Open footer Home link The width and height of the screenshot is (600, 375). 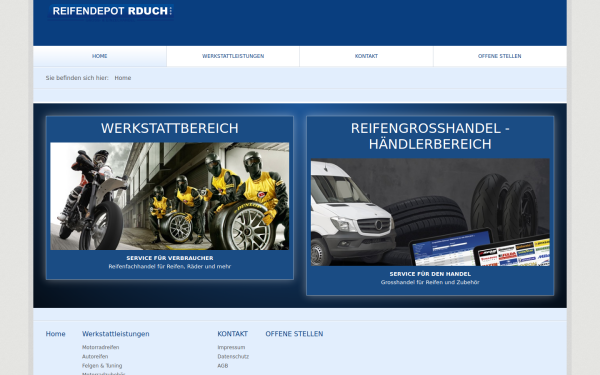[x=55, y=334]
